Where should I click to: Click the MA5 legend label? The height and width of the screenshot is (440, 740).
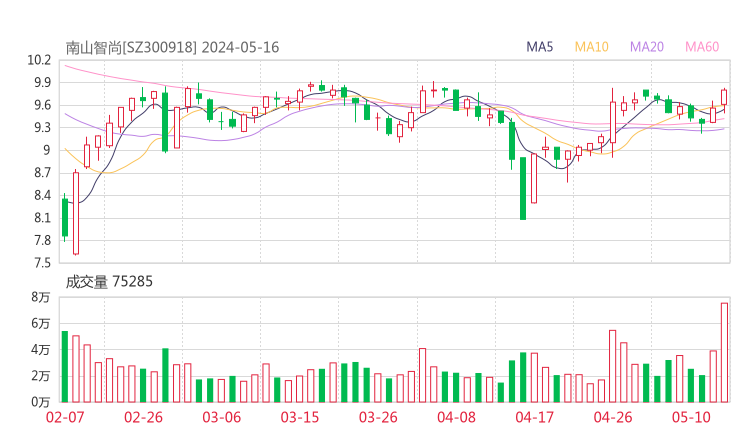[539, 47]
